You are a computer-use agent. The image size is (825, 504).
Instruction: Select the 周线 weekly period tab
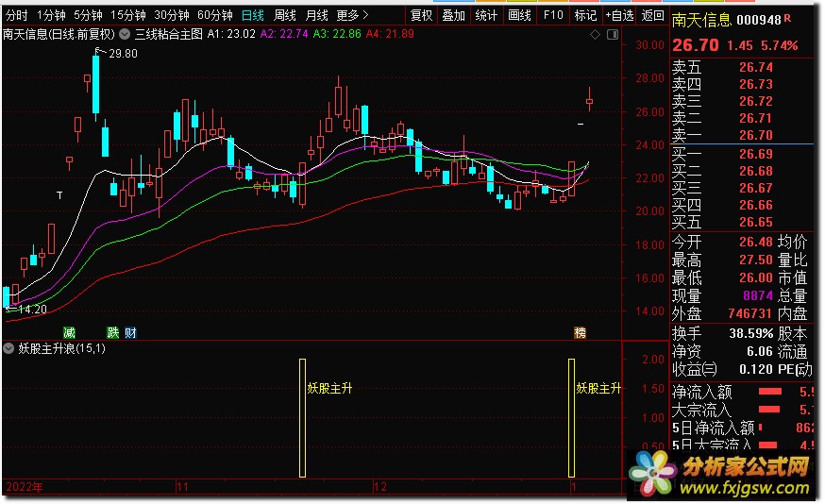[285, 15]
